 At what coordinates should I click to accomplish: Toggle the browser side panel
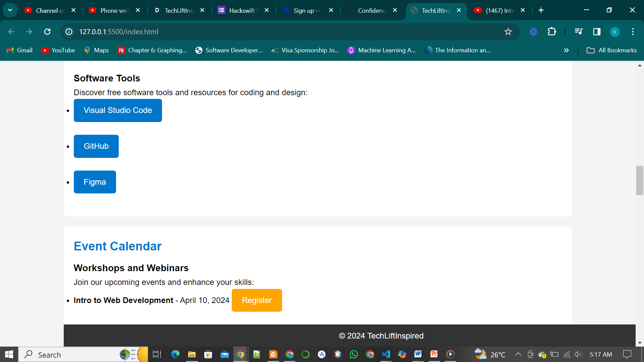[597, 32]
